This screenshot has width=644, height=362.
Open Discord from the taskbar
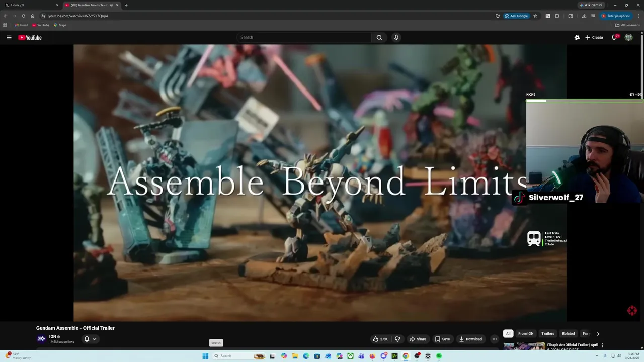click(383, 356)
